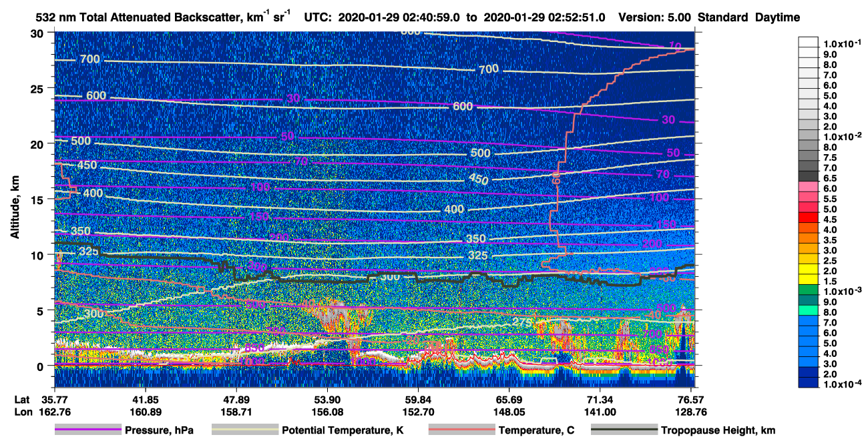868x445 pixels.
Task: Click the altitude tick label '5'
Action: click(x=42, y=310)
